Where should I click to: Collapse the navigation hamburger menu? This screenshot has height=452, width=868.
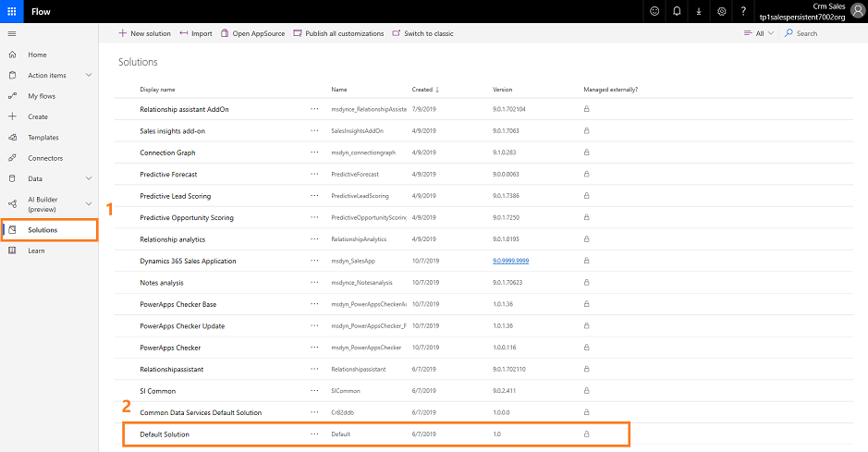click(x=12, y=34)
